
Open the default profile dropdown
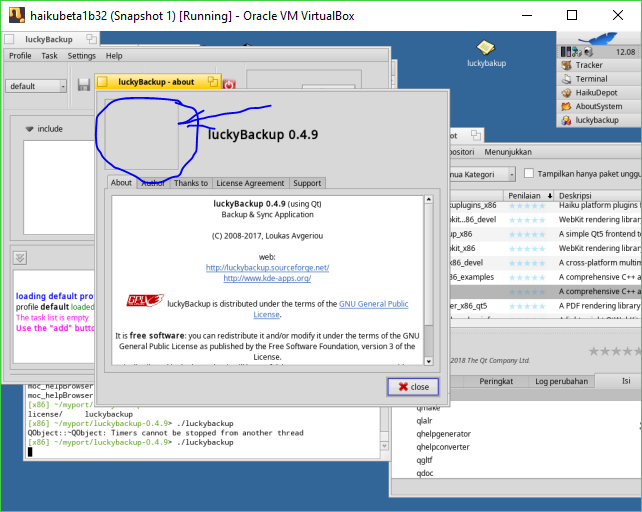36,86
